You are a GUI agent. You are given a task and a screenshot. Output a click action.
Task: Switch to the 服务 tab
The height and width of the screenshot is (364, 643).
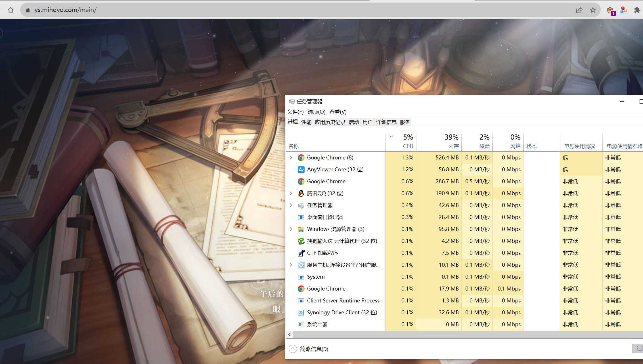click(x=405, y=122)
